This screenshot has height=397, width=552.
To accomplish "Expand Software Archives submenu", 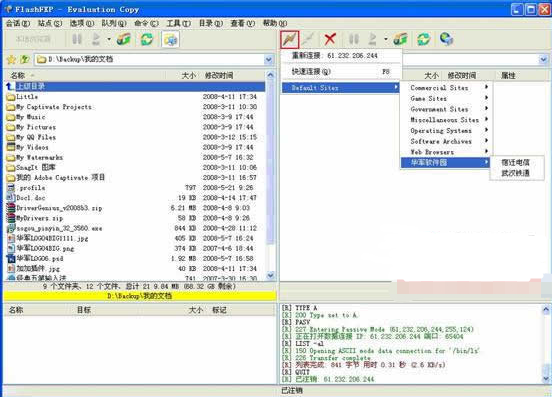I will coord(446,141).
